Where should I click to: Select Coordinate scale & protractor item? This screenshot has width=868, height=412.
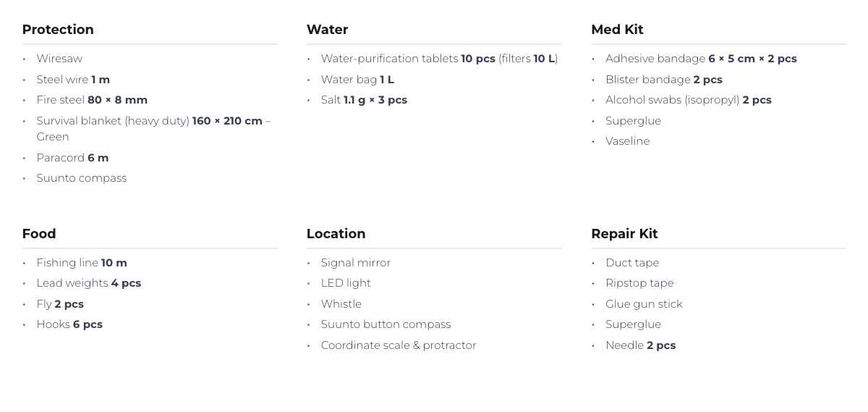[399, 345]
